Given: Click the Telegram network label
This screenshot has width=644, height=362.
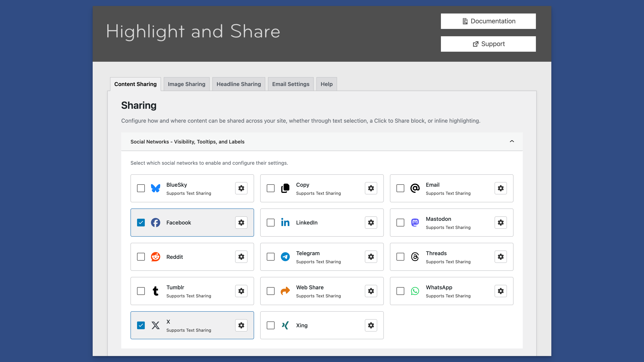Looking at the screenshot, I should coord(308,253).
